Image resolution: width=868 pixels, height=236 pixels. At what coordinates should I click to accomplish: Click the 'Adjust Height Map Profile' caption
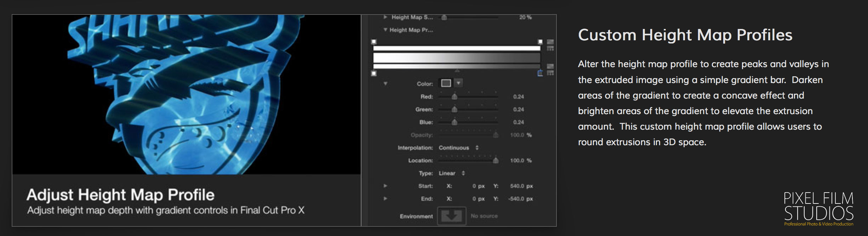click(x=120, y=195)
